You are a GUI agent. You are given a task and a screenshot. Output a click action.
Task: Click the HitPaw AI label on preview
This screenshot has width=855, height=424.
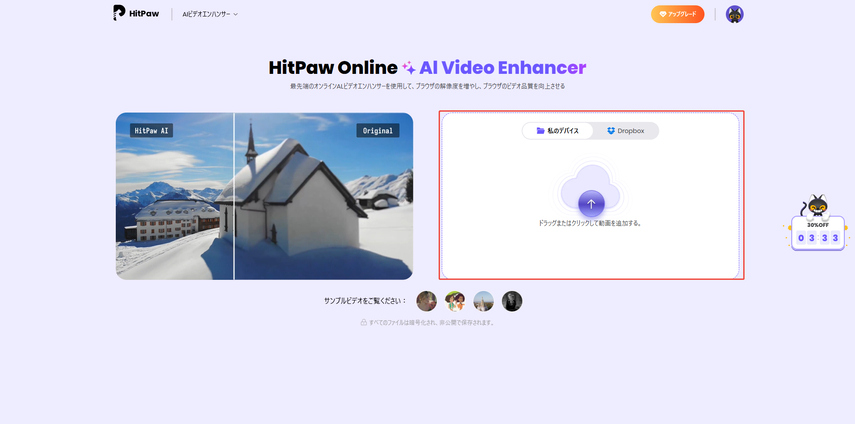[x=152, y=131]
